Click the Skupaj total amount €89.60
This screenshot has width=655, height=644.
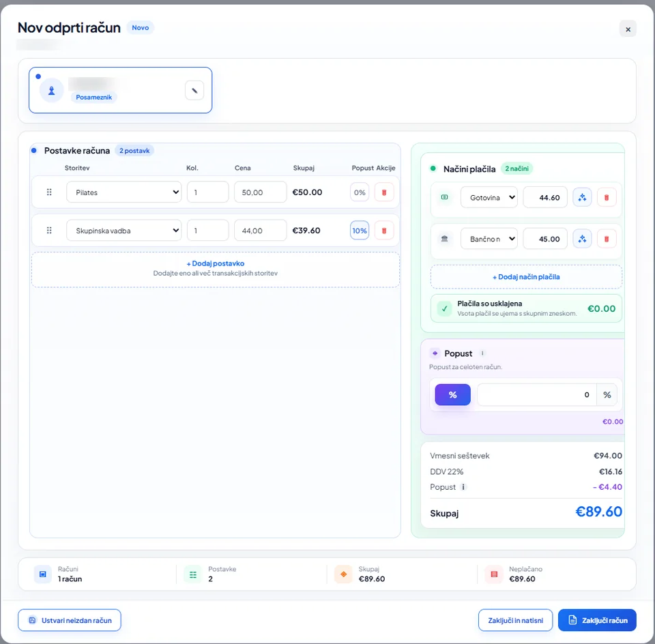tap(598, 512)
